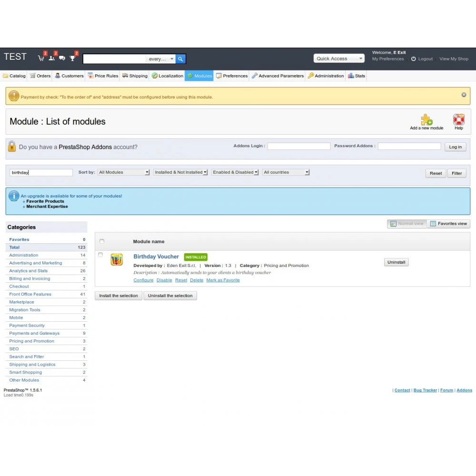The image size is (476, 476).
Task: Click the Add a new module icon
Action: [426, 119]
